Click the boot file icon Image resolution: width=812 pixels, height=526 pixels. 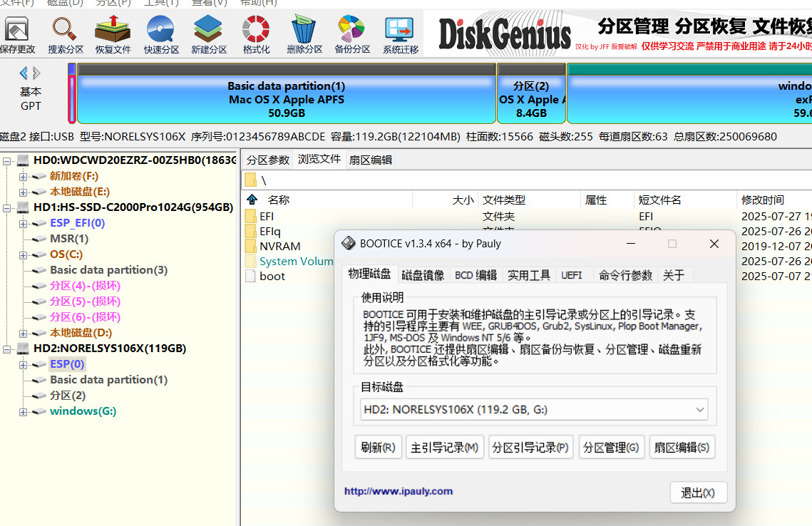click(251, 276)
